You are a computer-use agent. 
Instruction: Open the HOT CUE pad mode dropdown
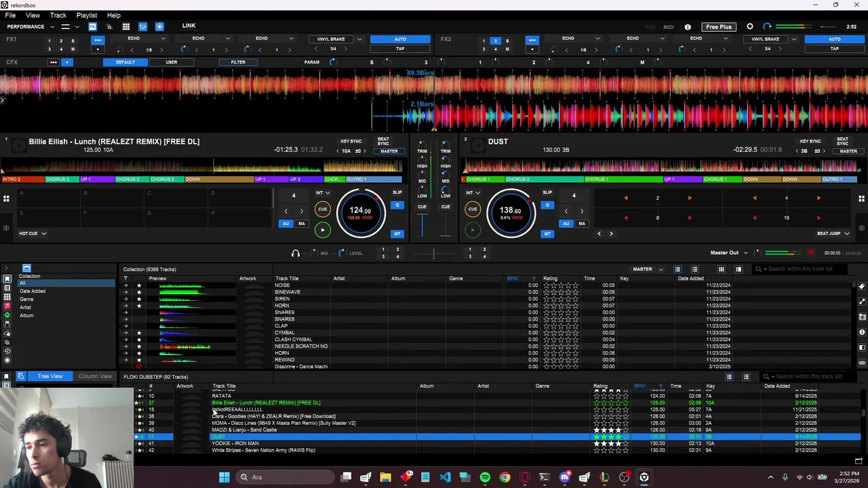(x=33, y=233)
